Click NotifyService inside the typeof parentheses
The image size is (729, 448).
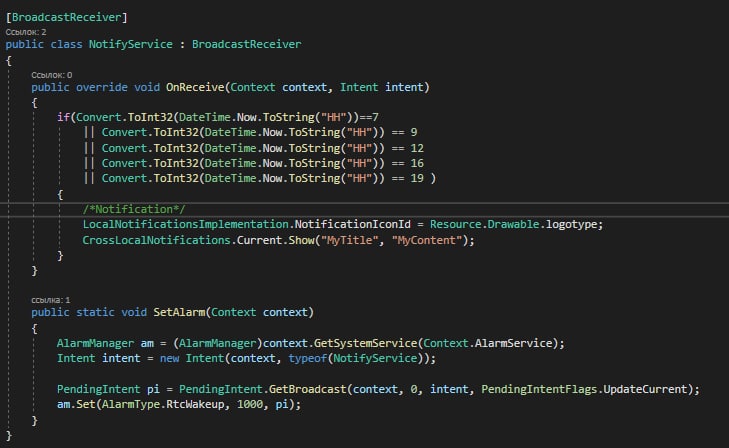[x=375, y=358]
